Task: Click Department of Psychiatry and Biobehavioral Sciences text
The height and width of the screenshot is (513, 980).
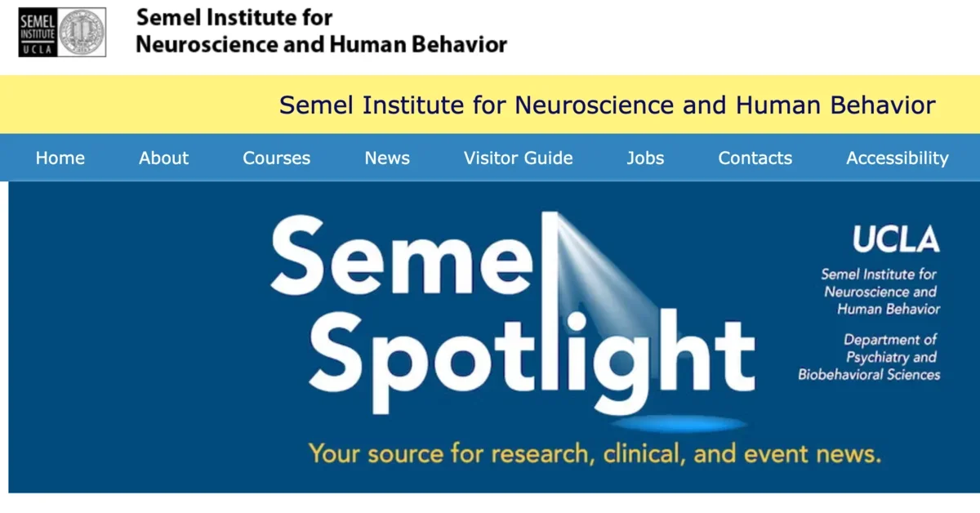Action: (869, 357)
